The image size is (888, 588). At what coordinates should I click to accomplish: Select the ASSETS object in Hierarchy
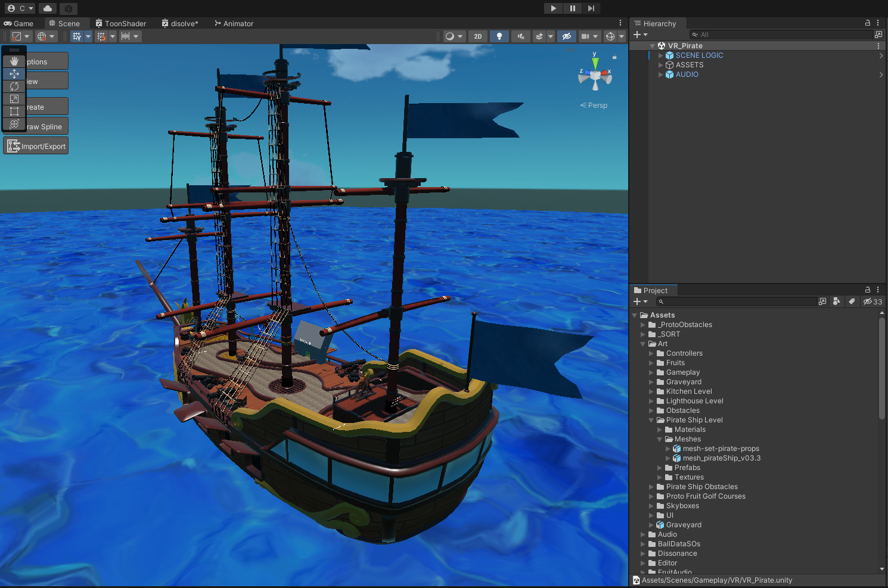tap(690, 65)
